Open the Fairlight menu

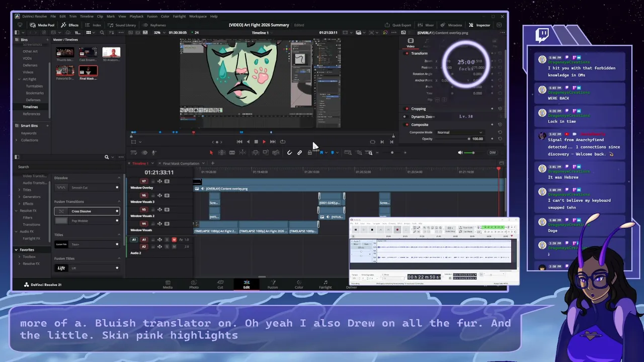tap(179, 16)
